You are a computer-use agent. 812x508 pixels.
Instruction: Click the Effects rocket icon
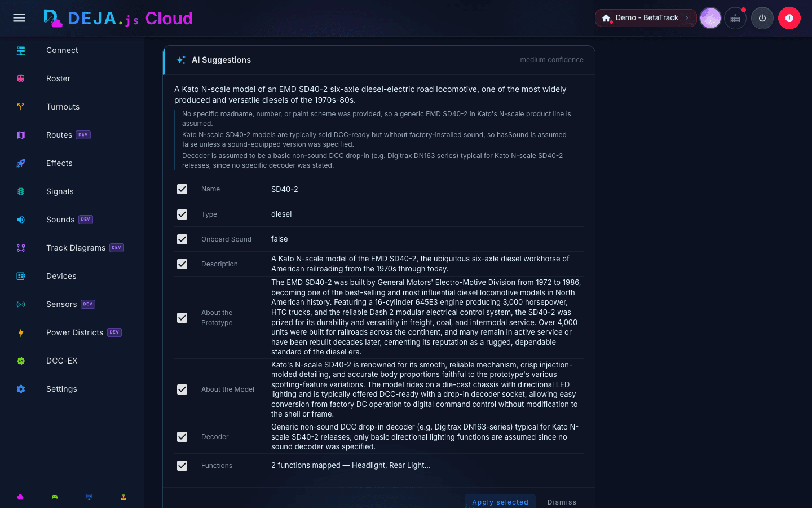[21, 163]
